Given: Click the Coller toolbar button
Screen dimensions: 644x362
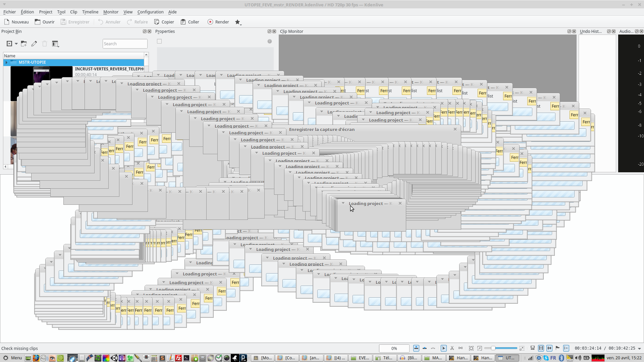Looking at the screenshot, I should click(190, 22).
